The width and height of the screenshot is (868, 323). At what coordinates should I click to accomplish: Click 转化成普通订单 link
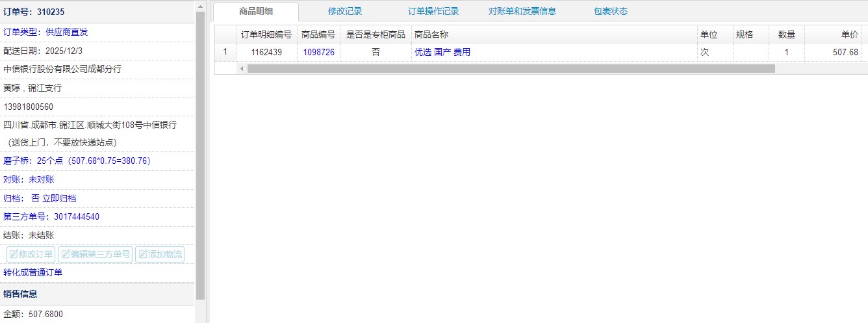click(33, 272)
